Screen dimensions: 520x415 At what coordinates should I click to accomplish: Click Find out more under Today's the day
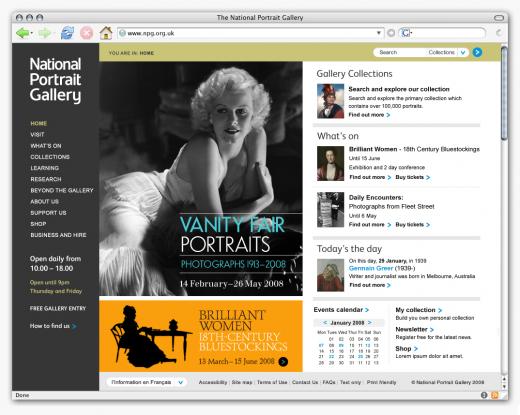[x=370, y=285]
